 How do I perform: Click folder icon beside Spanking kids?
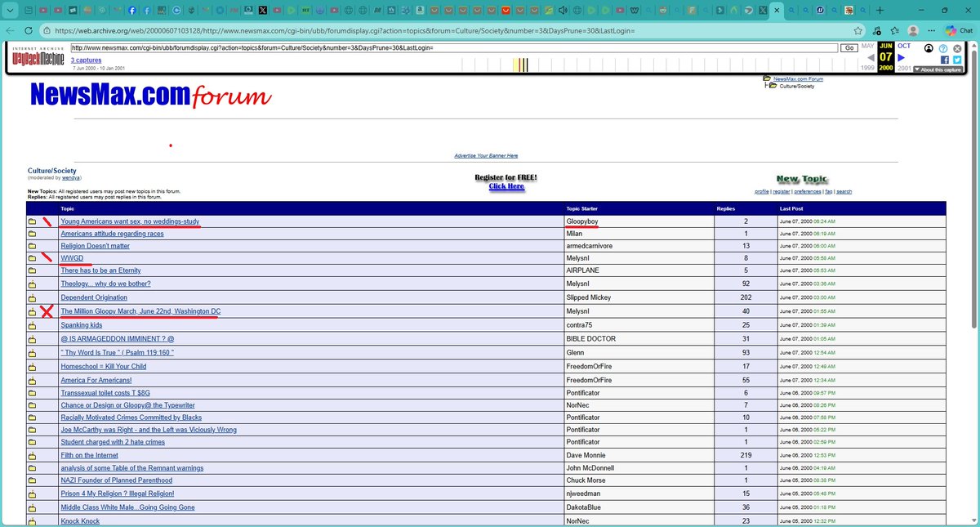(x=33, y=325)
